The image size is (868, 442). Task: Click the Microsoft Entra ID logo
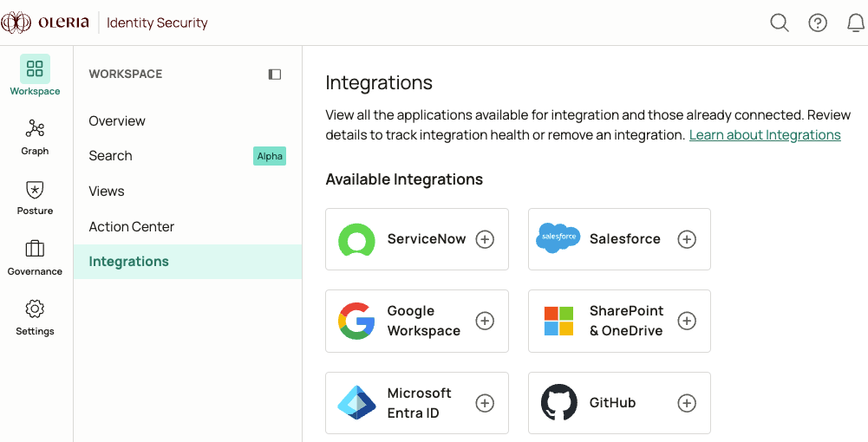[357, 403]
